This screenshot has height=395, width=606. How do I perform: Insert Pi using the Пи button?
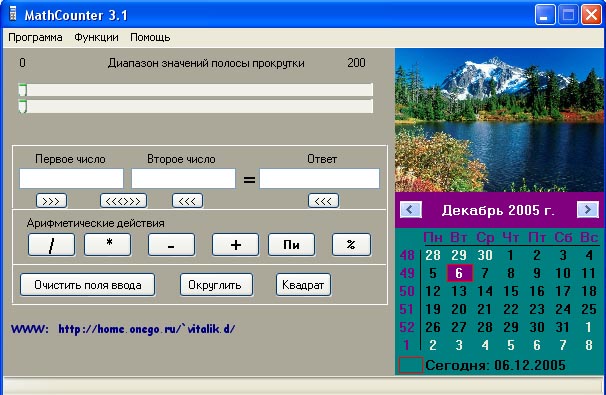(291, 245)
